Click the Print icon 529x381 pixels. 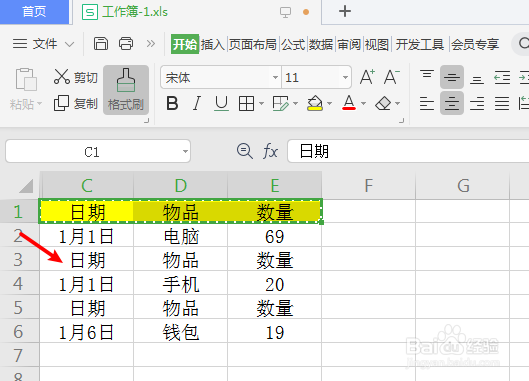pos(126,44)
